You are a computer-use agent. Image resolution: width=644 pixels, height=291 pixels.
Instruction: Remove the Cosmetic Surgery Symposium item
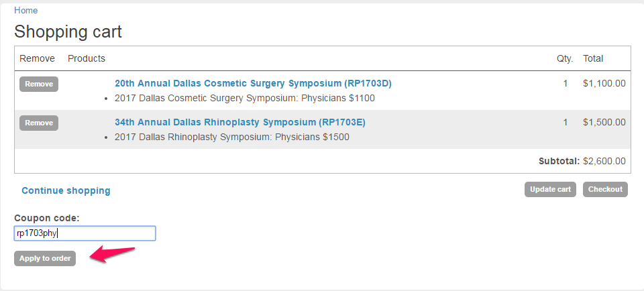(x=39, y=84)
